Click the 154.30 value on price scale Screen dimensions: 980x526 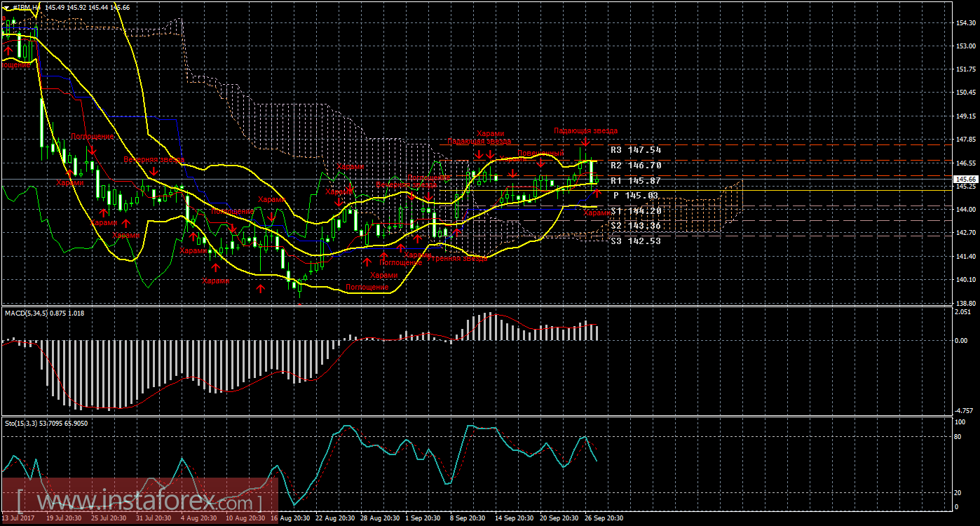(966, 23)
